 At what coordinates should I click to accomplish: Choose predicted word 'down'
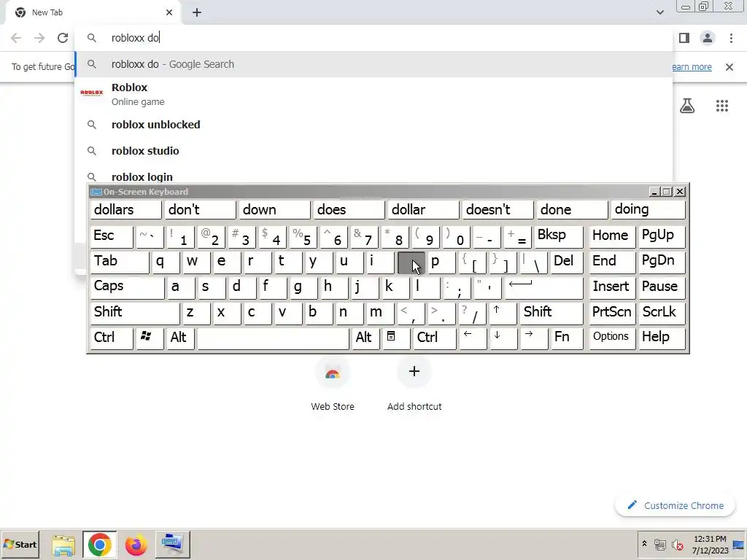[x=274, y=209]
